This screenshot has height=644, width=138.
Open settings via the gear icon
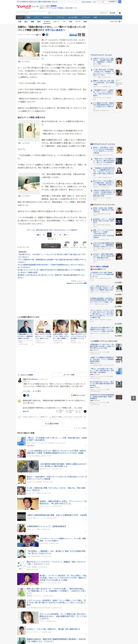(x=120, y=13)
